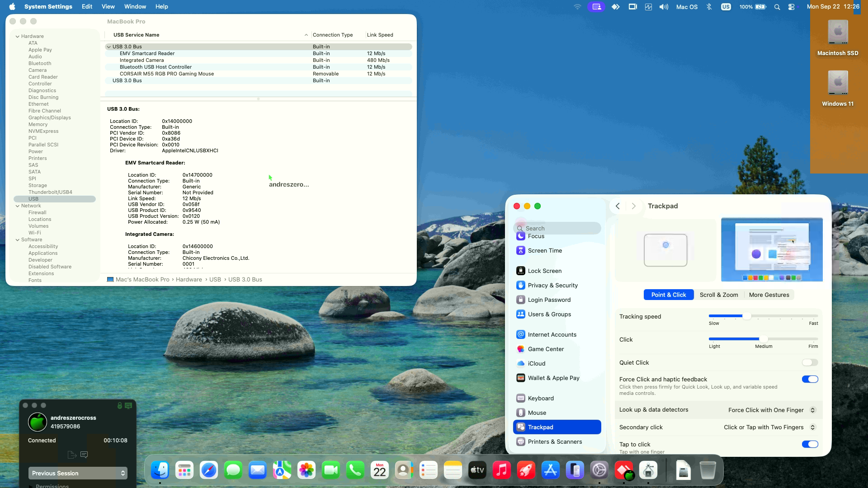This screenshot has width=868, height=488.
Task: Click the sound volume icon in the menu bar
Action: pos(664,7)
